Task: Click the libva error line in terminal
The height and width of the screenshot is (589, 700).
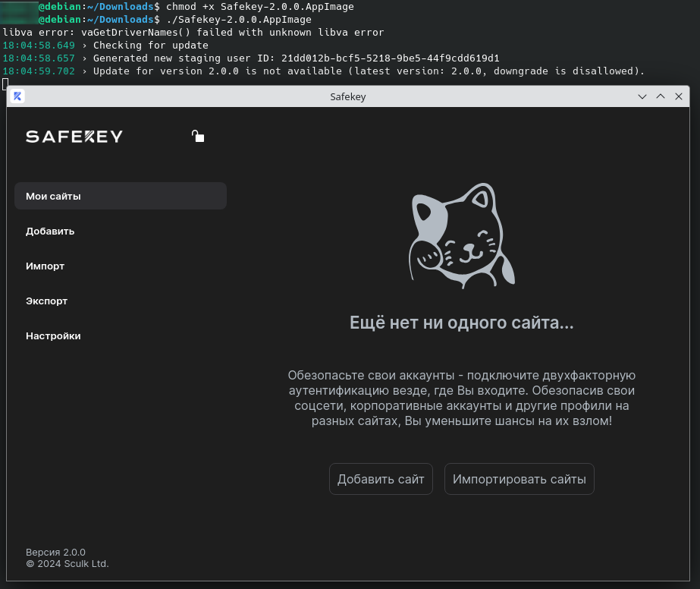Action: (193, 33)
